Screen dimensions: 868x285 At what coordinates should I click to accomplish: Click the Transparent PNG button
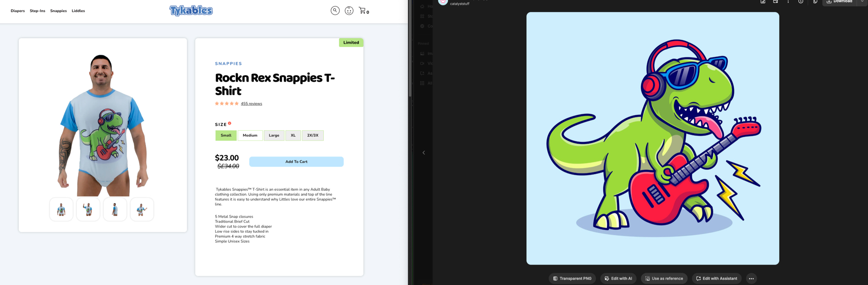(x=572, y=278)
